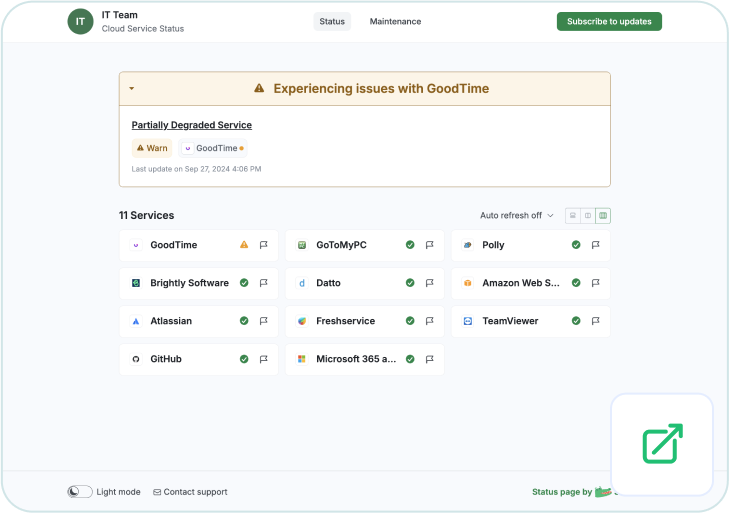The image size is (729, 513).
Task: Click the GoodTime tag in the incident
Action: [213, 148]
